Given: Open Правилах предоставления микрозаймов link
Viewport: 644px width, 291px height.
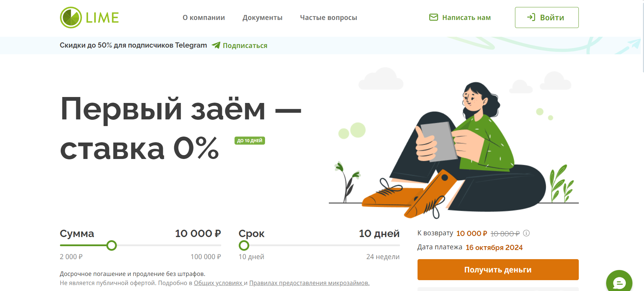Looking at the screenshot, I should click(309, 283).
